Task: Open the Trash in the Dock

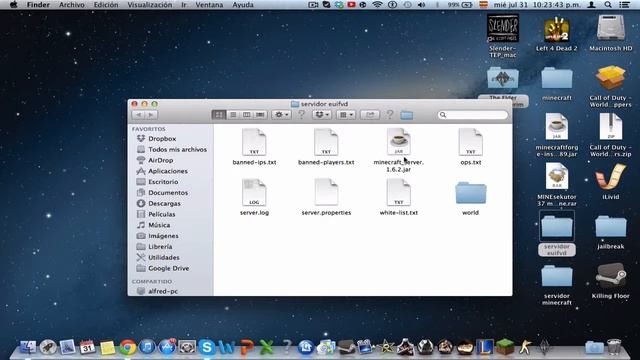Action: 614,347
